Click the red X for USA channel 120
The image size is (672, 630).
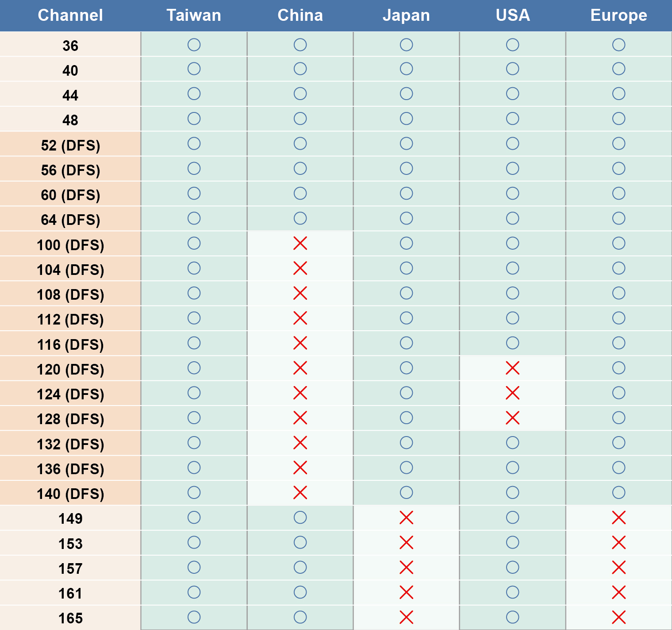(x=512, y=368)
